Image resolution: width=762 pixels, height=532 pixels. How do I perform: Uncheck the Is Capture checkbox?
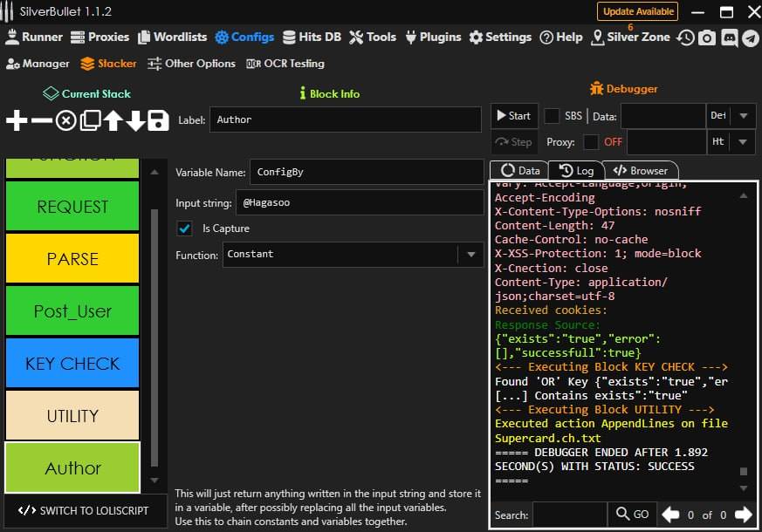[184, 228]
